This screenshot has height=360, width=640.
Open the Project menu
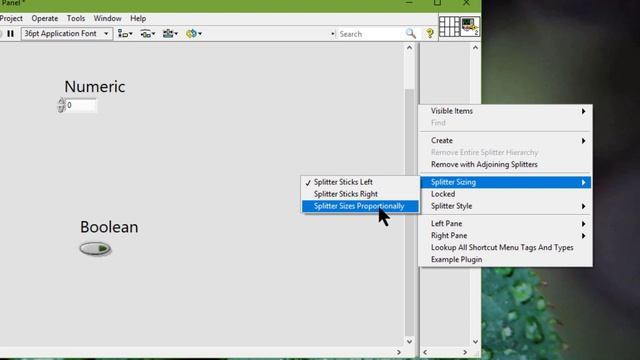click(x=11, y=18)
